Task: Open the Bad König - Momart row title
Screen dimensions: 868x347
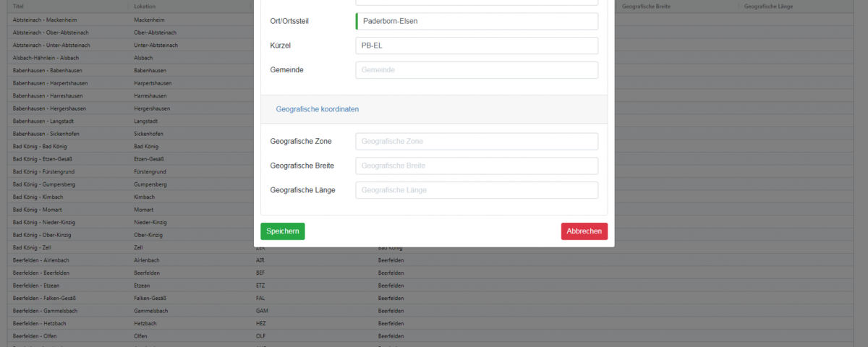Action: (x=40, y=210)
